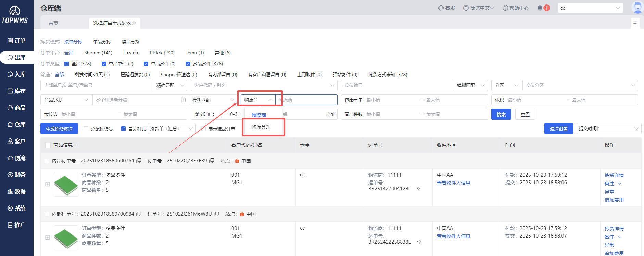Open the user avatar in top-right corner
Viewport: 644px width, 256px height.
[637, 8]
